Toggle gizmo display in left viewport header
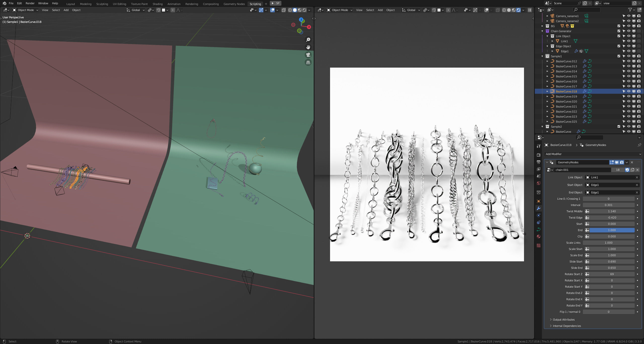Screen dimensions: 644x344 click(x=261, y=10)
